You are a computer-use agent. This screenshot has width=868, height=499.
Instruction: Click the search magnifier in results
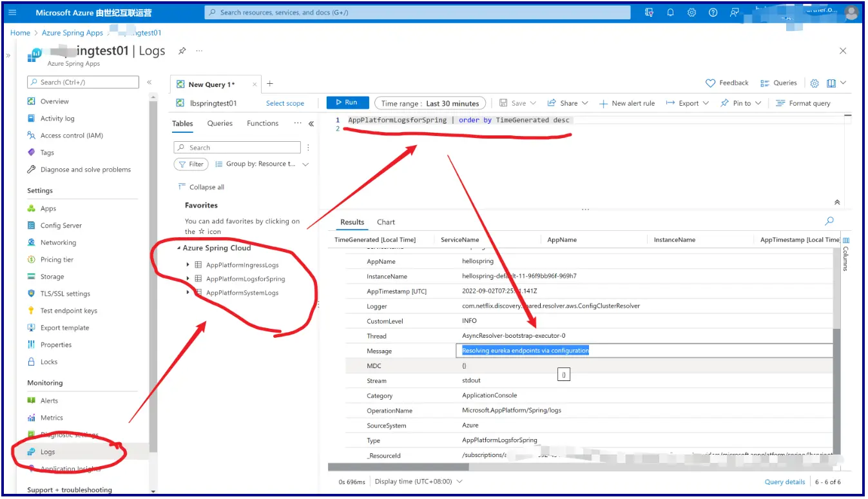pos(829,221)
